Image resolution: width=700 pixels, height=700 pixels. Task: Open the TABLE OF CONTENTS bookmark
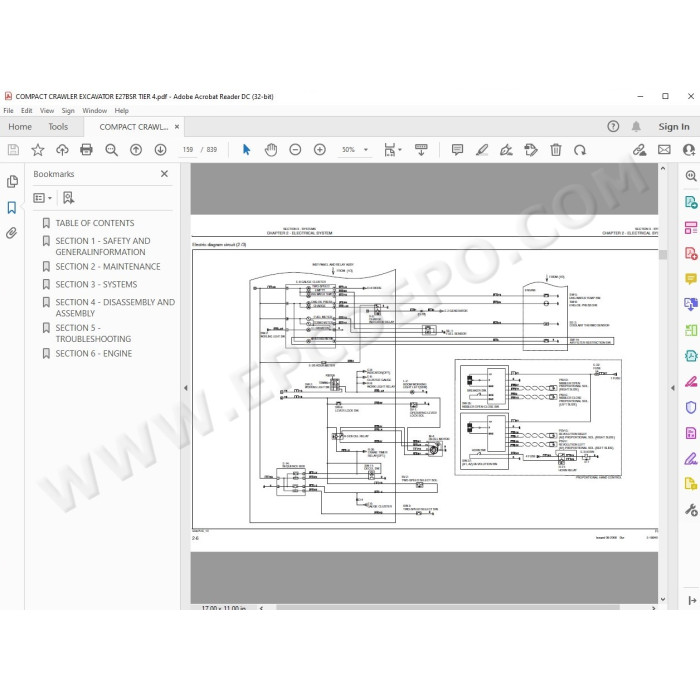95,223
